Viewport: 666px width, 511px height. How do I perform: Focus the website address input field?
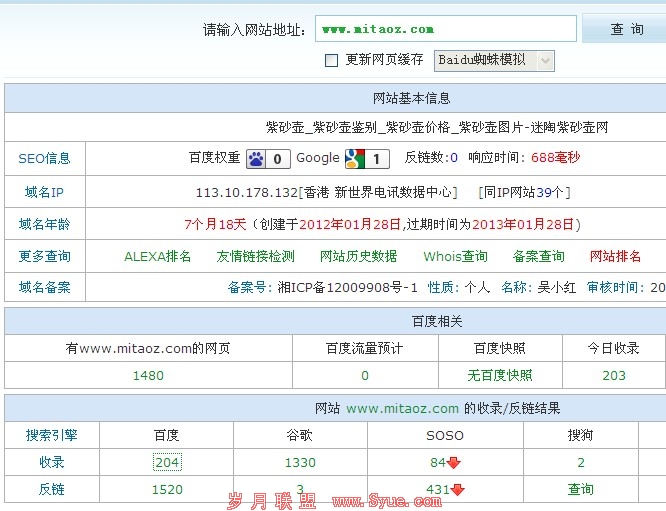pyautogui.click(x=445, y=29)
